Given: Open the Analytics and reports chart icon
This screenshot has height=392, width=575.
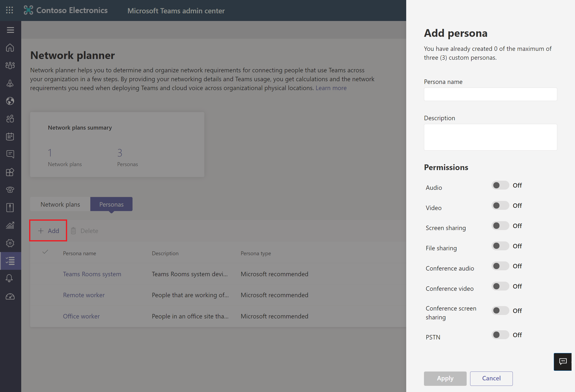Looking at the screenshot, I should pyautogui.click(x=10, y=225).
